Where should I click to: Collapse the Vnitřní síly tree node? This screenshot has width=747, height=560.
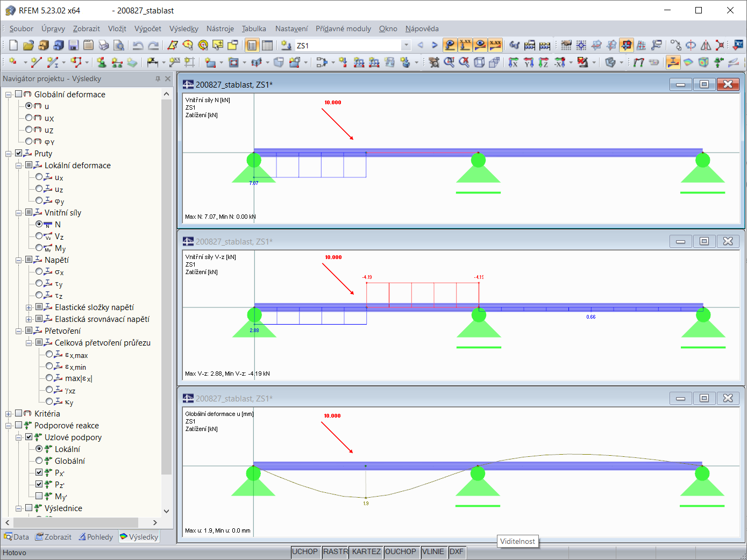pos(19,213)
